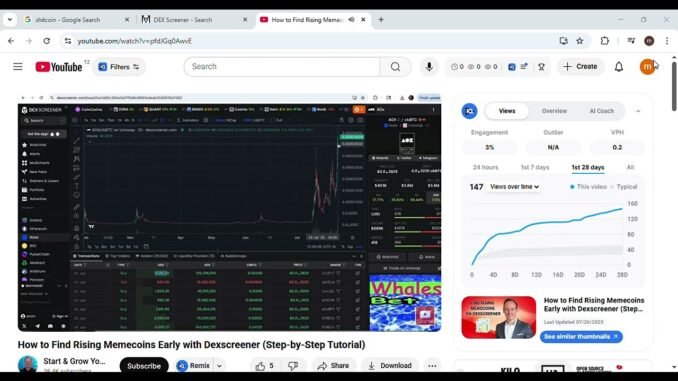The image size is (678, 381).
Task: Open the YouTube guide hamburger menu
Action: [x=18, y=67]
